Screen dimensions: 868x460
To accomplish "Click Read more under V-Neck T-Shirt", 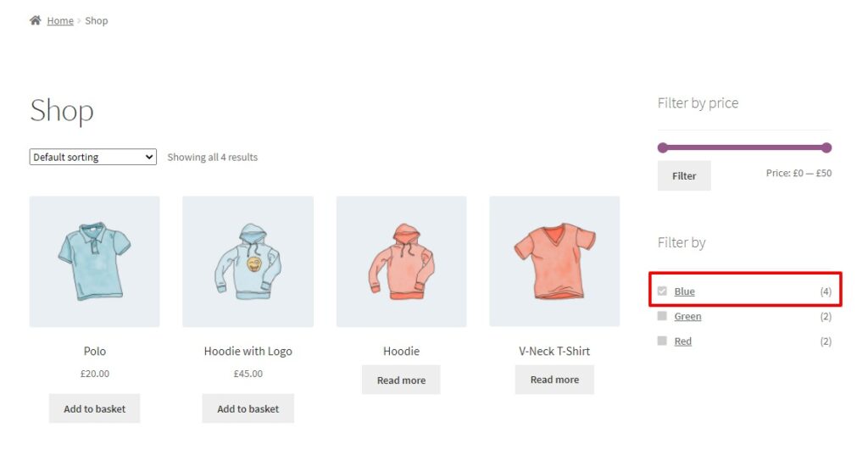I will point(554,380).
